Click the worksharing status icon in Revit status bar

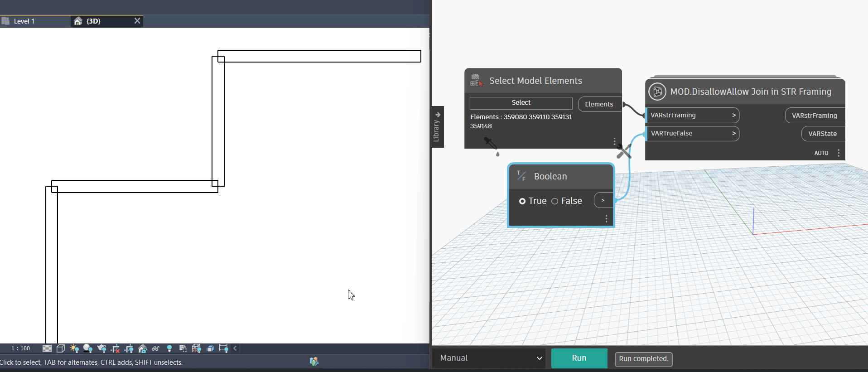314,362
